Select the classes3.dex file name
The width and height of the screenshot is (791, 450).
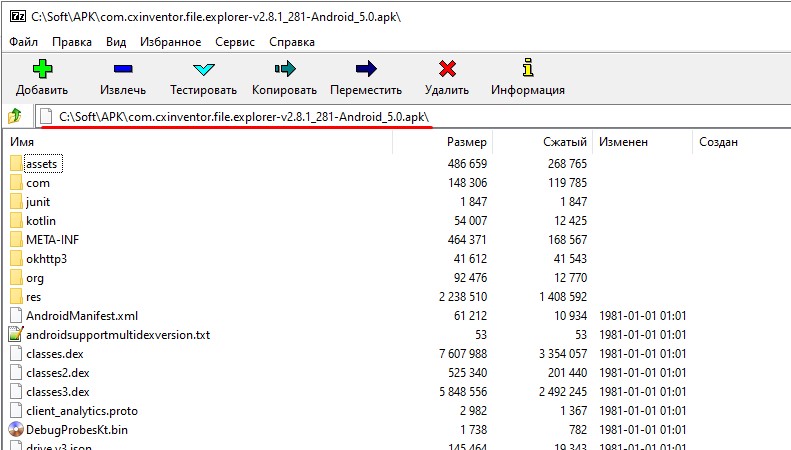point(58,392)
